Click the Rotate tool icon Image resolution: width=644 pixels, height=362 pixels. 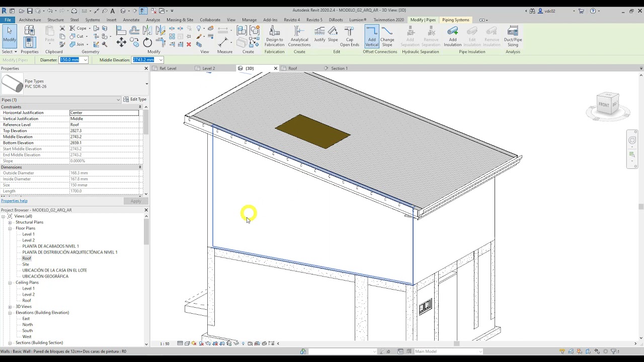click(x=147, y=43)
